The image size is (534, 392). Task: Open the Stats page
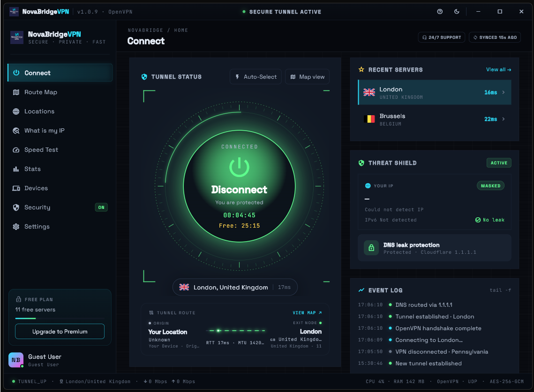point(60,169)
